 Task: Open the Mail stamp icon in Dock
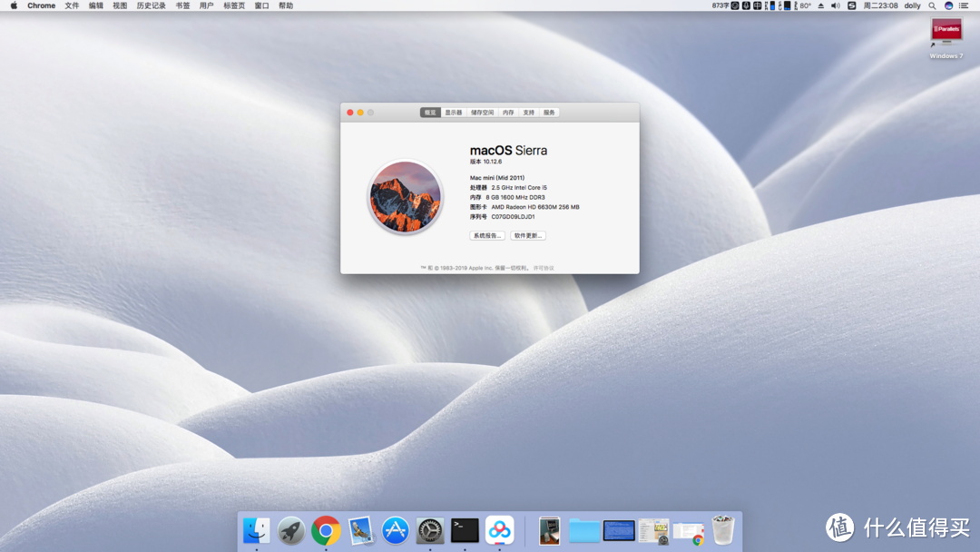tap(360, 531)
